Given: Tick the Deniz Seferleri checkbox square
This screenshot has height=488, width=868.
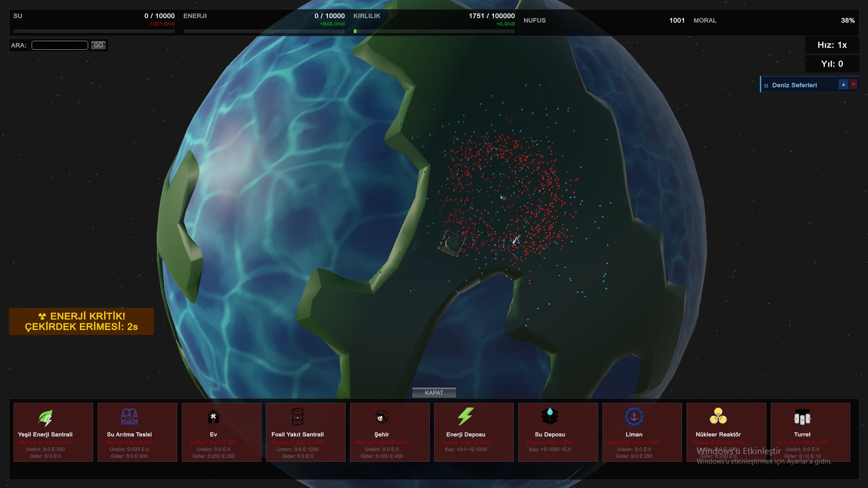Looking at the screenshot, I should (x=766, y=86).
